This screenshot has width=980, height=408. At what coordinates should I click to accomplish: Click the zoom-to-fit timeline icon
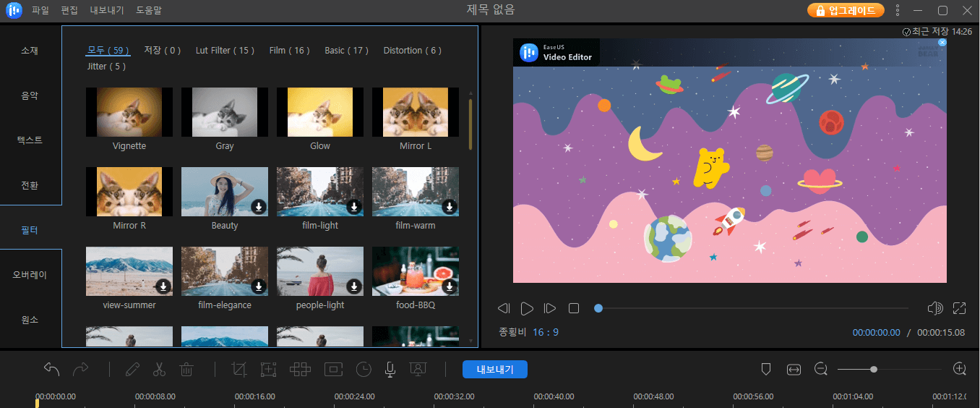(794, 369)
